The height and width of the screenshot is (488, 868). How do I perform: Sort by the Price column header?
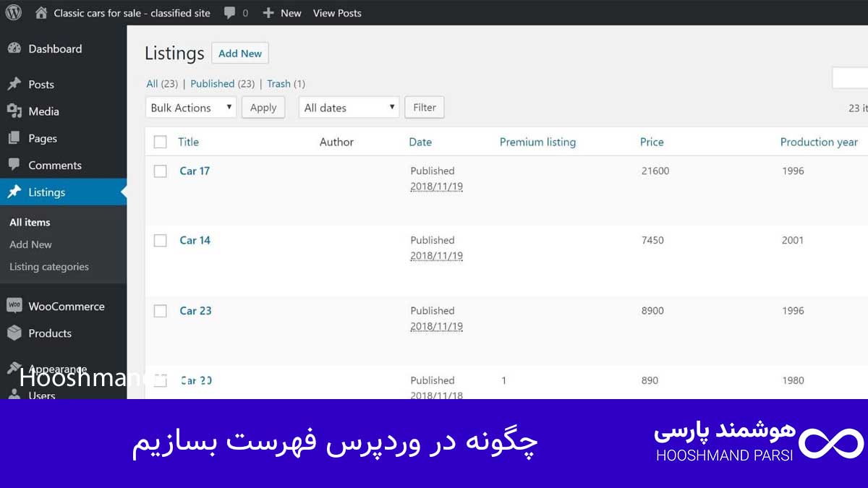pos(652,142)
